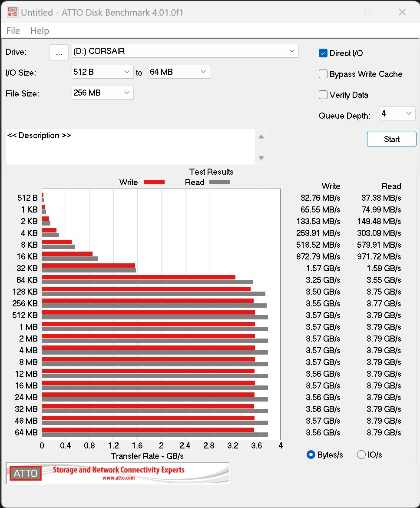420x508 pixels.
Task: Expand the File Size 256 MB dropdown
Action: pyautogui.click(x=103, y=93)
